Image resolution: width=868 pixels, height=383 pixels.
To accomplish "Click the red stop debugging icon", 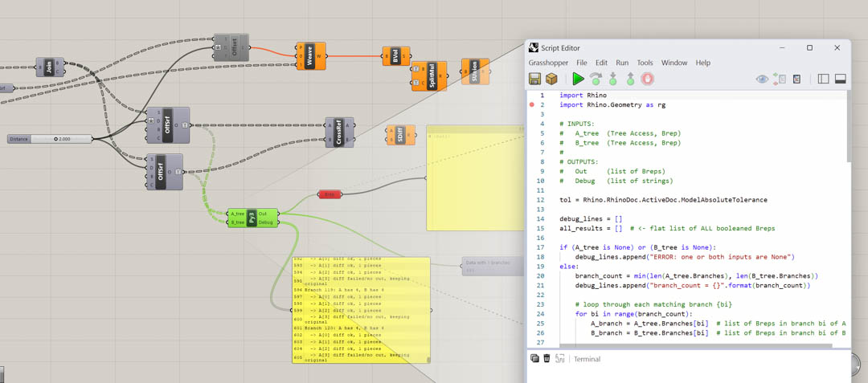I will (647, 79).
